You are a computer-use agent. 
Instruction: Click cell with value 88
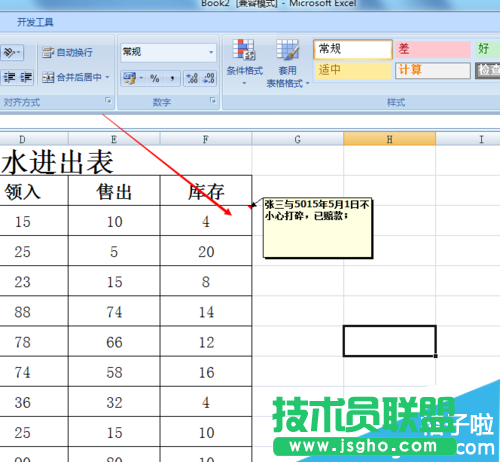[34, 311]
